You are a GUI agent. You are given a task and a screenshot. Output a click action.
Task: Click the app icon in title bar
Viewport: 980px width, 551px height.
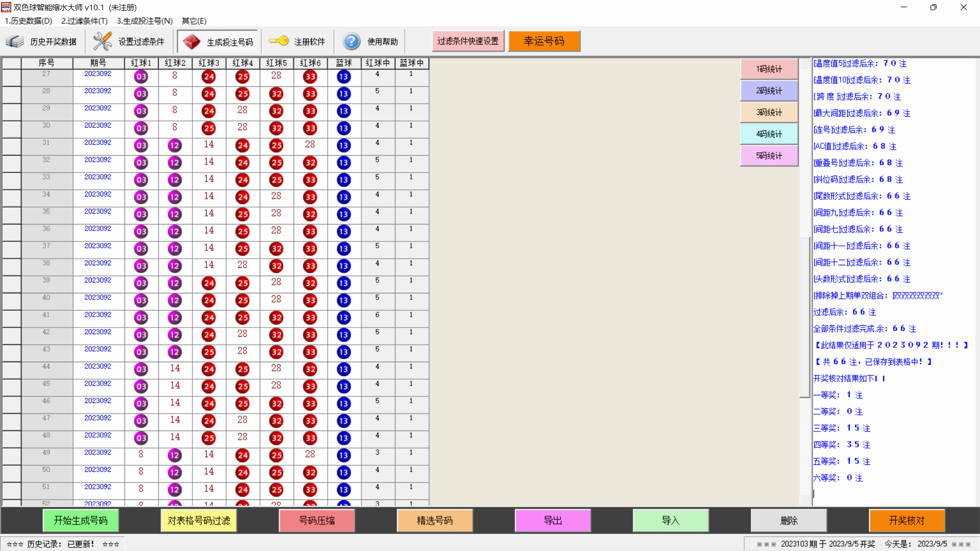6,7
